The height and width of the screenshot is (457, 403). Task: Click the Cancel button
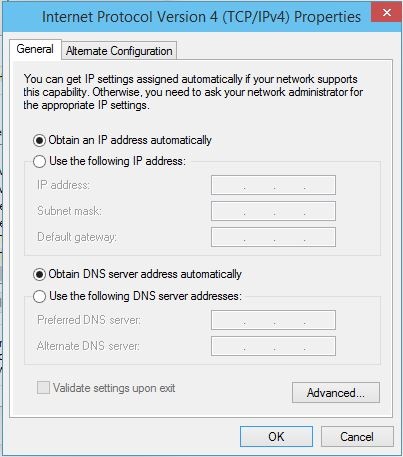click(x=357, y=436)
